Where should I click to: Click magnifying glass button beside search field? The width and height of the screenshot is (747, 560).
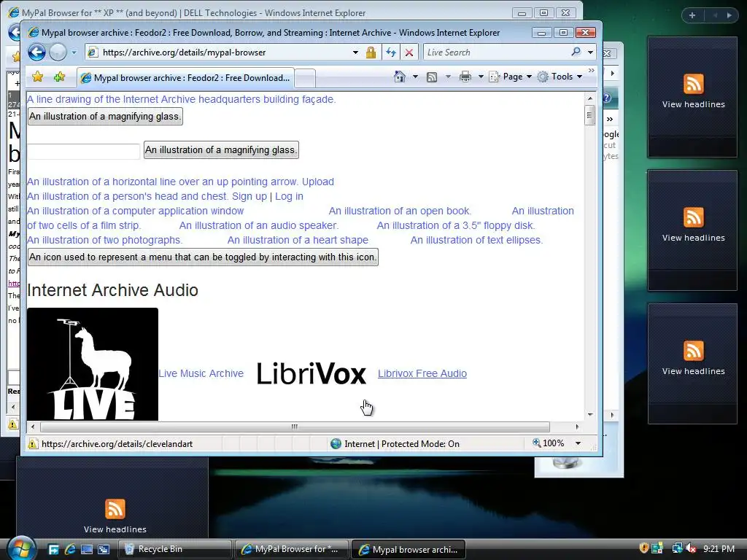click(x=221, y=150)
